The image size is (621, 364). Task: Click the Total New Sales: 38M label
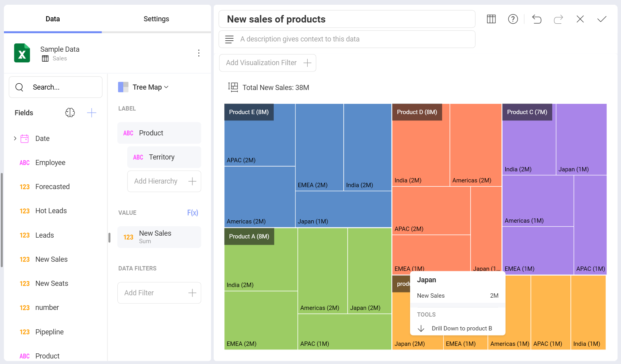tap(276, 88)
